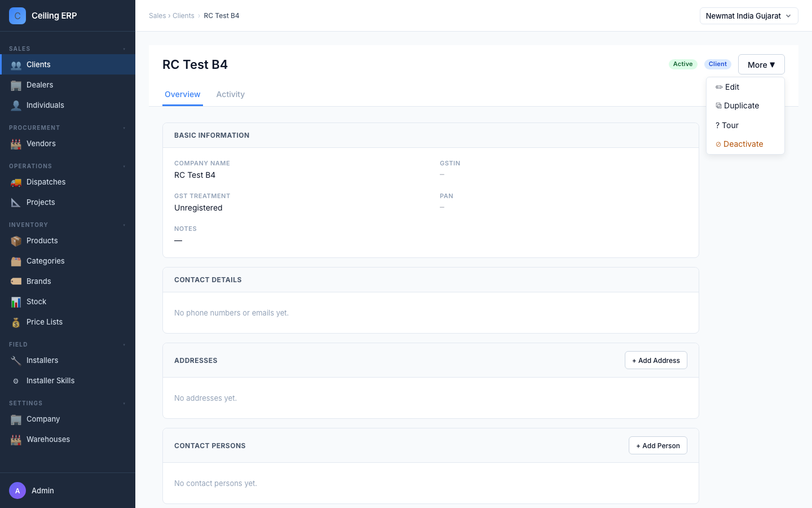Click the Admin avatar circle
812x508 pixels.
coord(17,491)
